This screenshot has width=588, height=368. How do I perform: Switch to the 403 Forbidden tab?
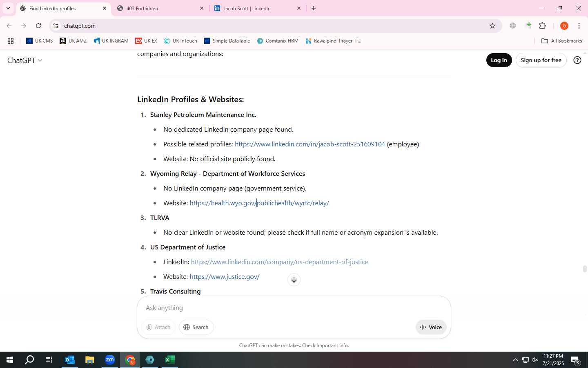coord(160,8)
